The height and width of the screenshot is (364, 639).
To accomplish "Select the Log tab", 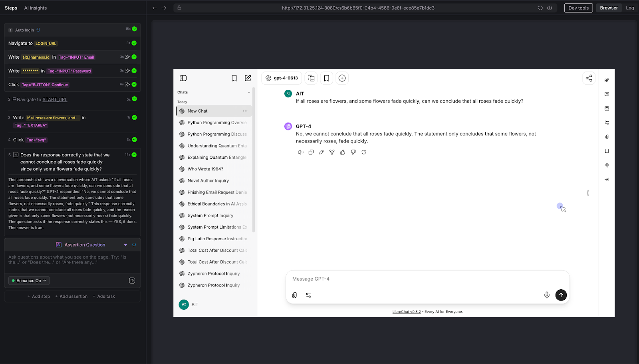I will click(630, 8).
